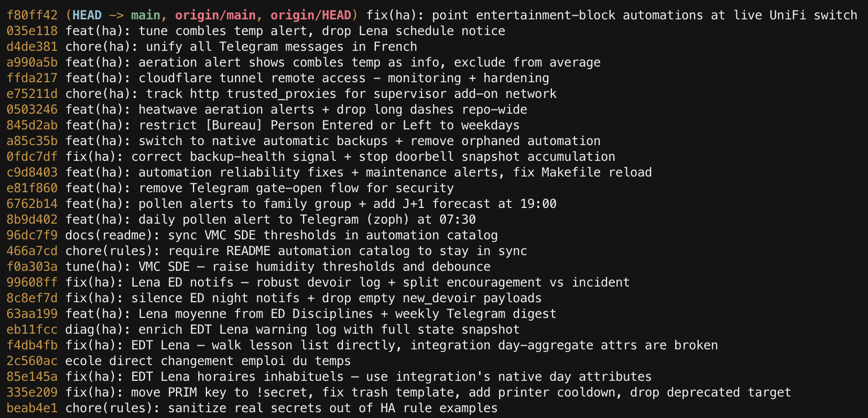Select the weekly Telegram digest commit message

(x=311, y=314)
